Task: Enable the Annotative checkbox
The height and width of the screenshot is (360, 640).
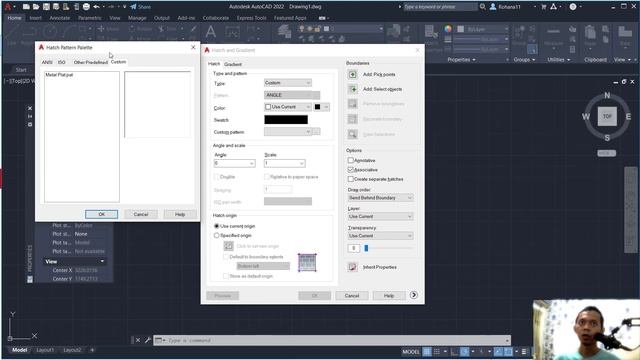Action: pyautogui.click(x=351, y=160)
